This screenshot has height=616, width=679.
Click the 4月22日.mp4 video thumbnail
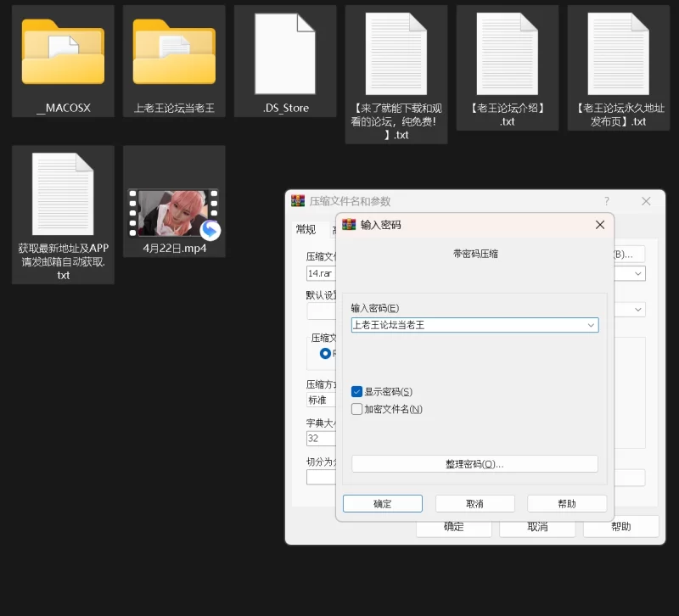pos(174,213)
